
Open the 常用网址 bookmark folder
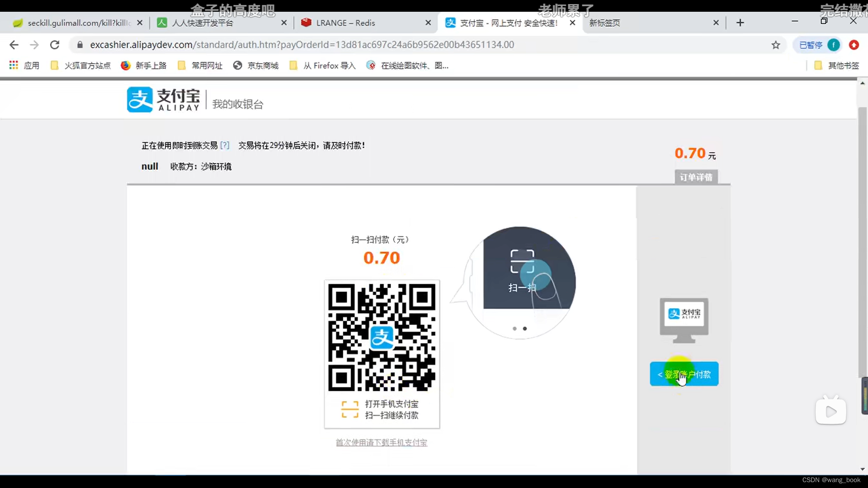point(200,66)
